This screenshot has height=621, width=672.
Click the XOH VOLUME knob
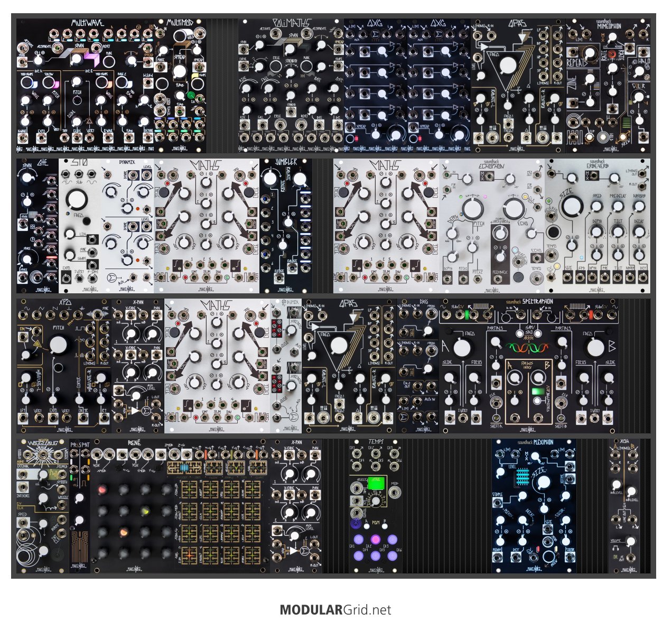[630, 541]
